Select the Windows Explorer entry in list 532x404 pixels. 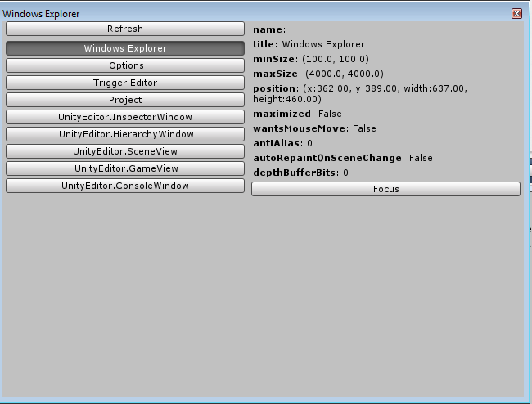pyautogui.click(x=125, y=48)
